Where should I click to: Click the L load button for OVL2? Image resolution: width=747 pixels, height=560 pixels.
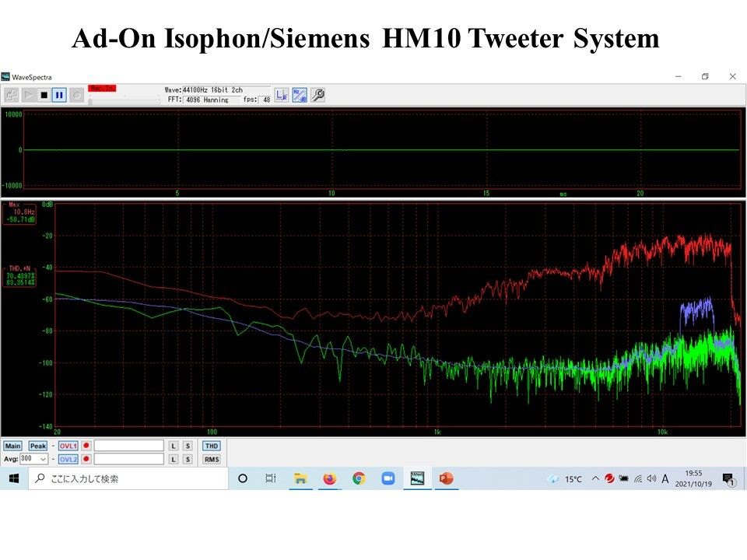174,460
